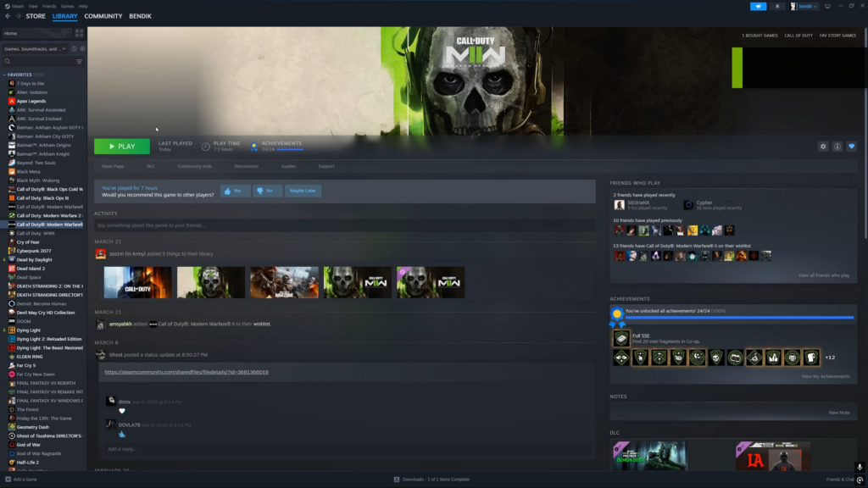Open the Guides link

[288, 166]
